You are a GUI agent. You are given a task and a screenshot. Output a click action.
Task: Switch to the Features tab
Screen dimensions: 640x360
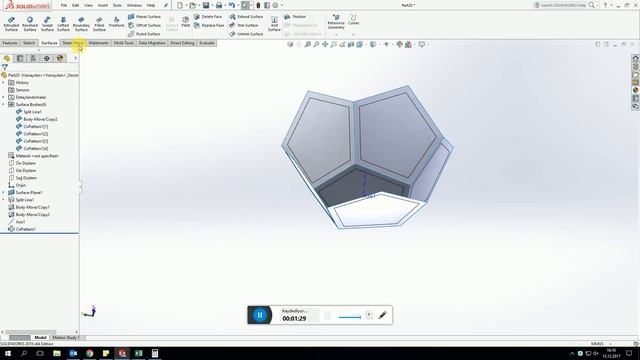pyautogui.click(x=10, y=43)
